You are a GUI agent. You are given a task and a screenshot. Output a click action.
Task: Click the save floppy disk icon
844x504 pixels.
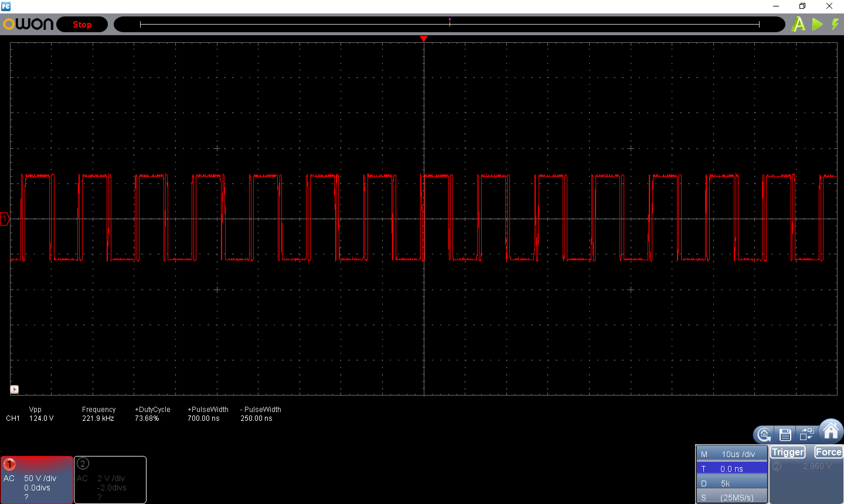pyautogui.click(x=785, y=434)
